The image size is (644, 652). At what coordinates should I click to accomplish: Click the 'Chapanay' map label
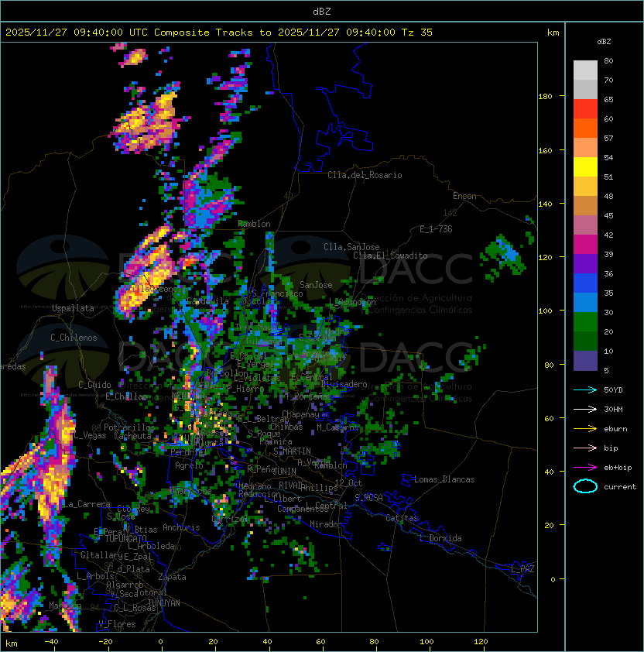[300, 414]
